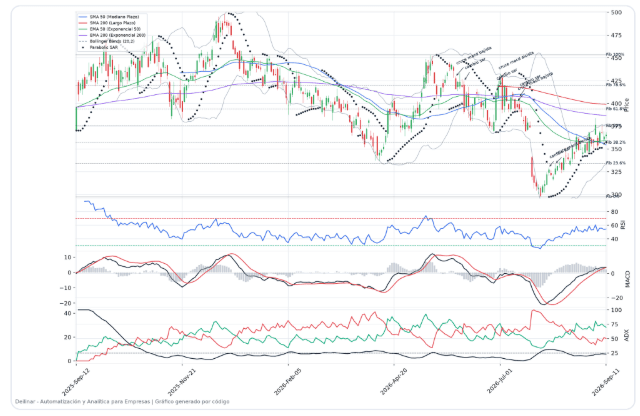This screenshot has height=416, width=640.
Task: Click the "Fib 23.6%" level label
Action: 616,163
